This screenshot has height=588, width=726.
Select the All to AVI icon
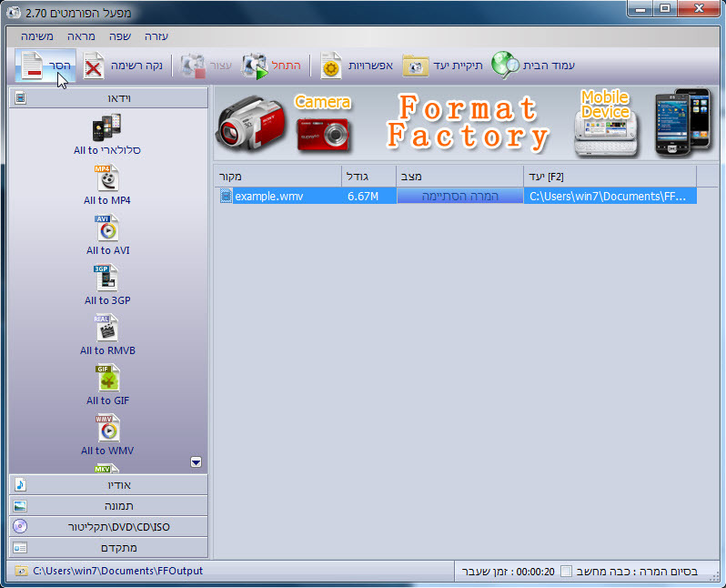pyautogui.click(x=107, y=228)
